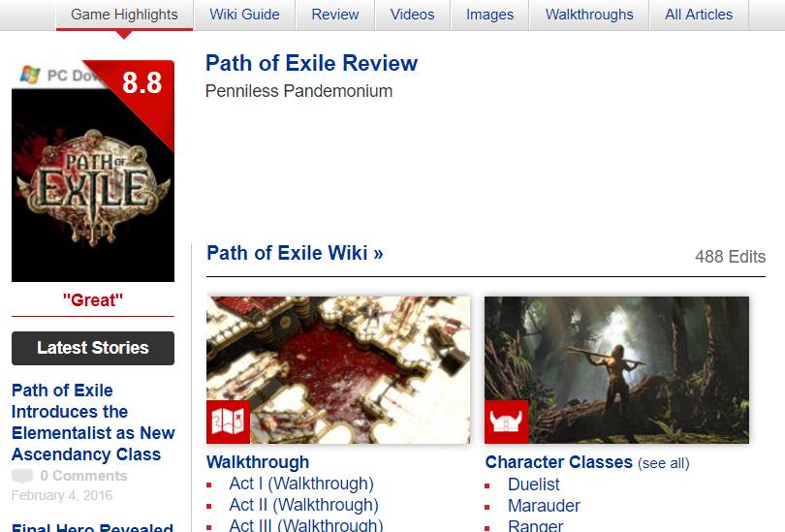Click the Path of Exile box art cover
The height and width of the screenshot is (532, 785).
[93, 185]
